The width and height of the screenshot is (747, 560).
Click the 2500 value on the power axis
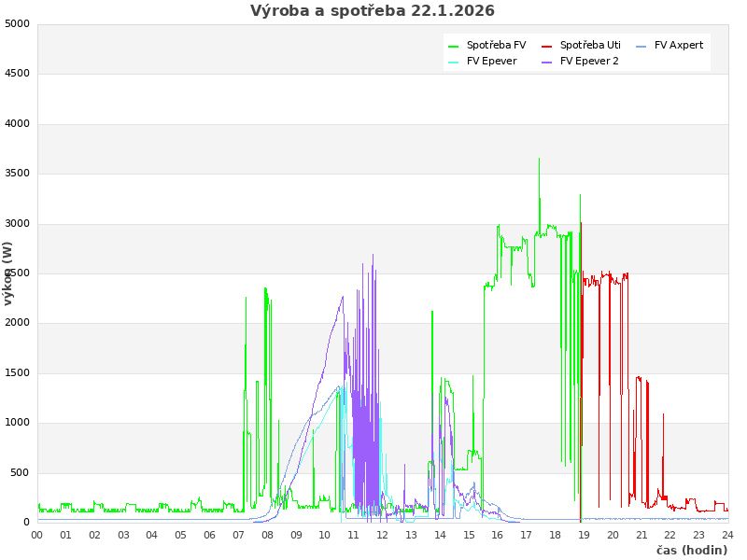tap(18, 273)
